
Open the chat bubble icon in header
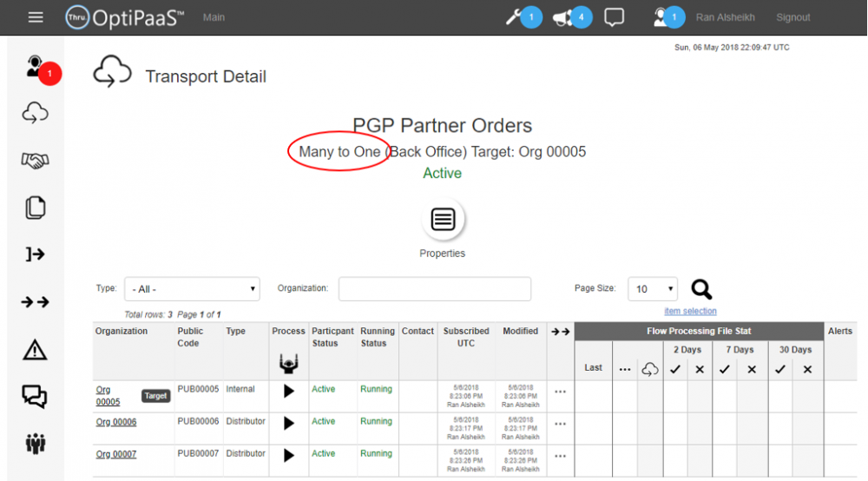tap(614, 17)
